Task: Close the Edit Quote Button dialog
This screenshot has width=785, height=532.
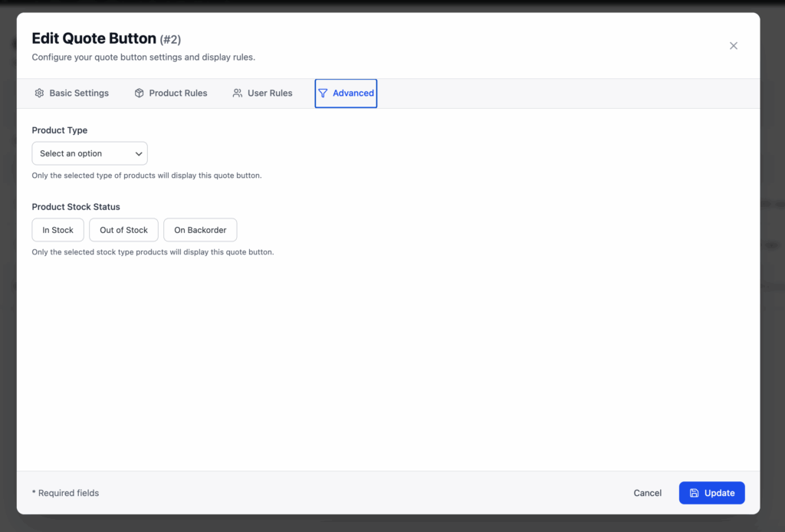Action: click(733, 46)
